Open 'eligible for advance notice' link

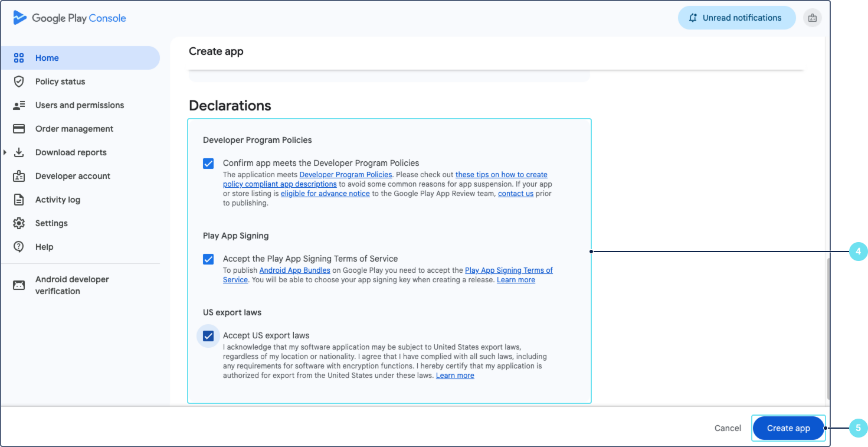325,194
